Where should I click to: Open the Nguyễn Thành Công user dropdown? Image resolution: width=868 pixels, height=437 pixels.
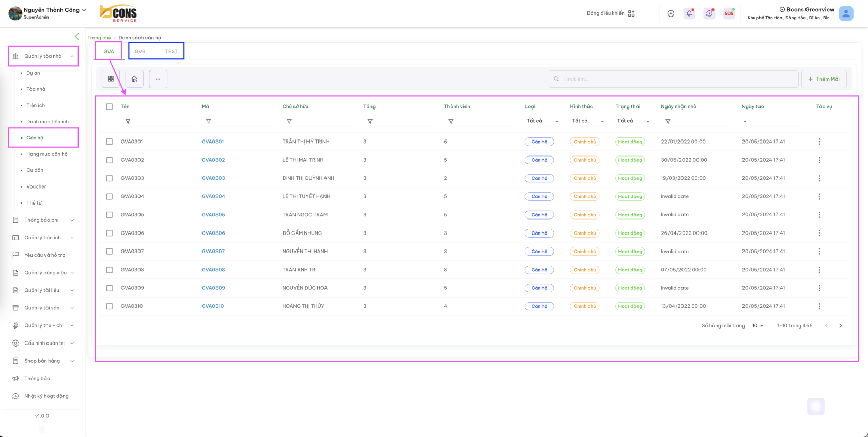55,10
